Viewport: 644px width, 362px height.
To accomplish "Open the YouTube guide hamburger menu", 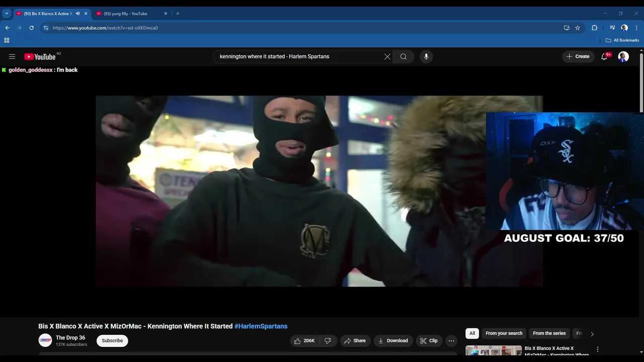I will click(x=12, y=57).
